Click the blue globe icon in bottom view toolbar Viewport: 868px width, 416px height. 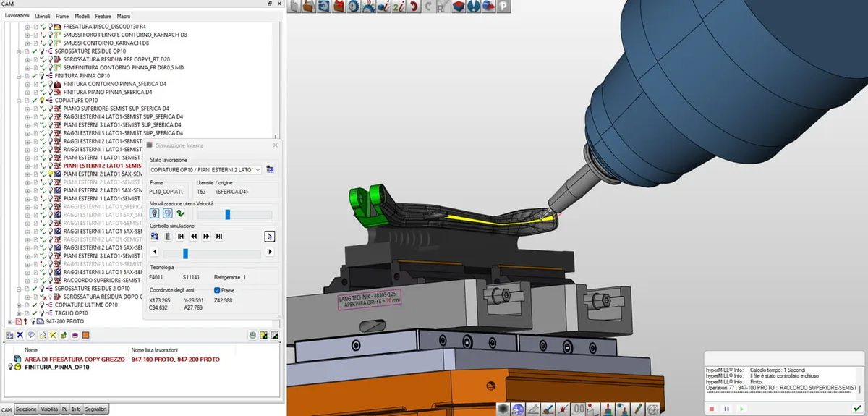click(x=518, y=409)
